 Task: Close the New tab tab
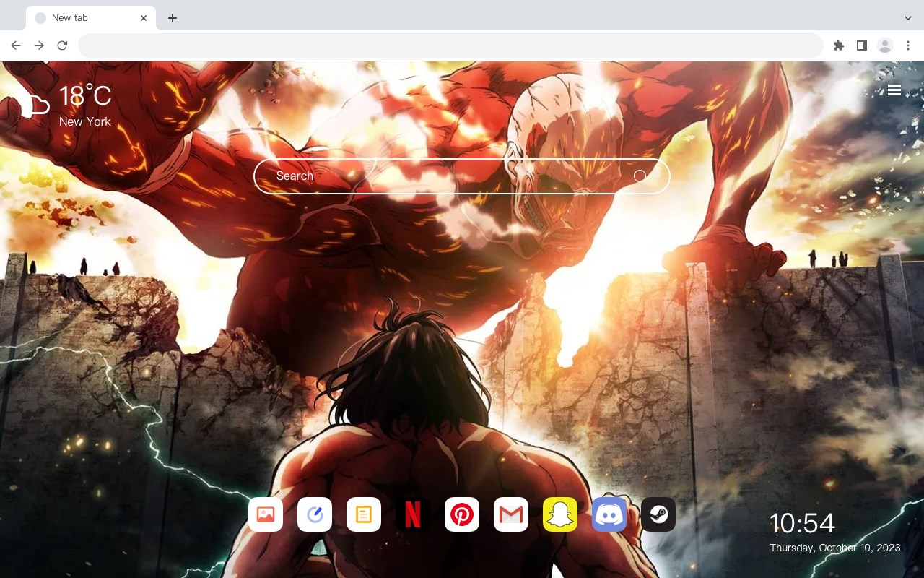[144, 18]
